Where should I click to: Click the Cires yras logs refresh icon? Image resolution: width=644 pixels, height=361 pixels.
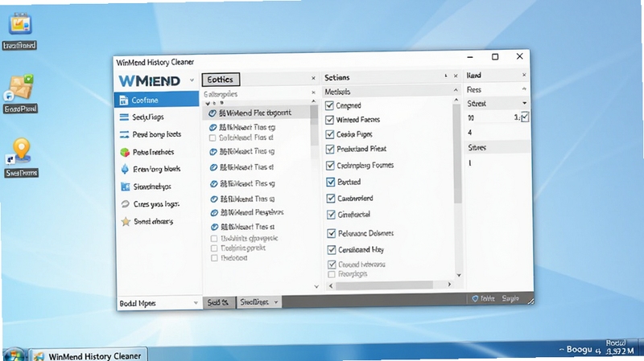pos(126,204)
